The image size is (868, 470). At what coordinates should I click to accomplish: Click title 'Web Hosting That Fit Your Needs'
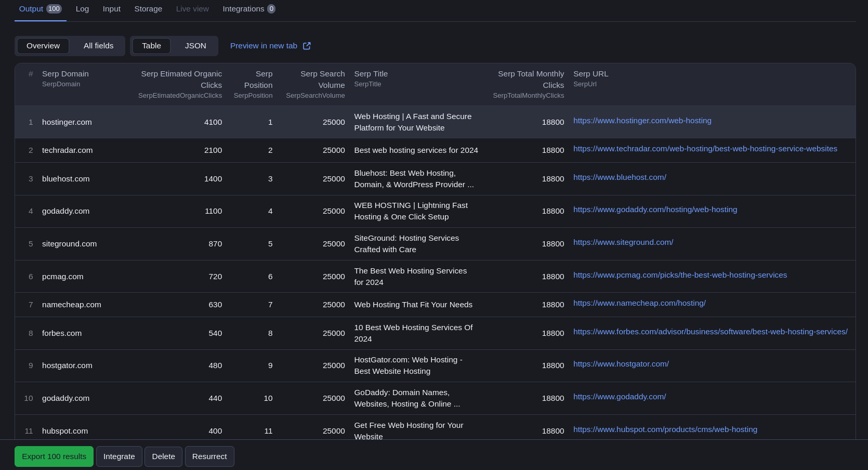coord(413,305)
